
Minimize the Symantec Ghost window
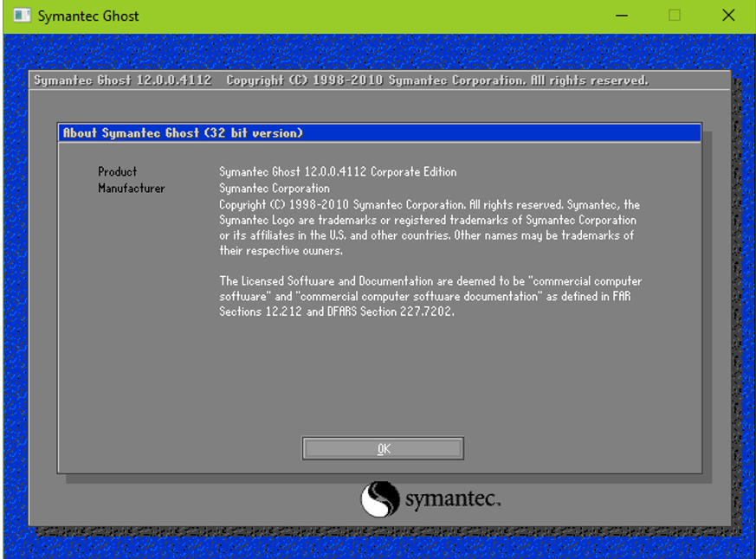[622, 16]
